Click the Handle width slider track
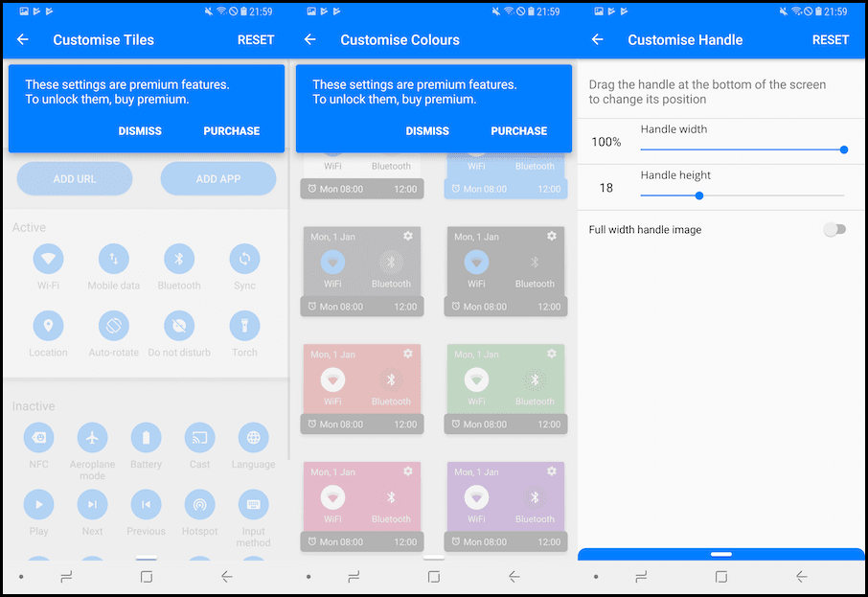The height and width of the screenshot is (597, 868). [x=742, y=149]
